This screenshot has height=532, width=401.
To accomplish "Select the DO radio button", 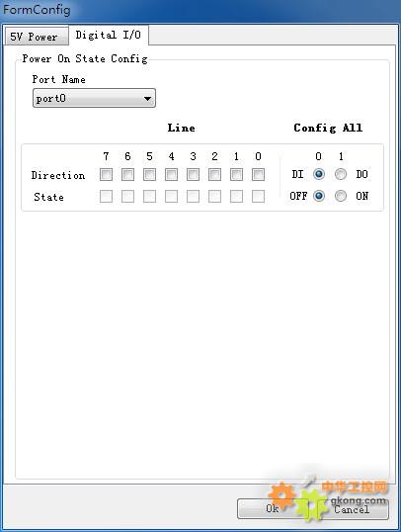I will pos(341,174).
